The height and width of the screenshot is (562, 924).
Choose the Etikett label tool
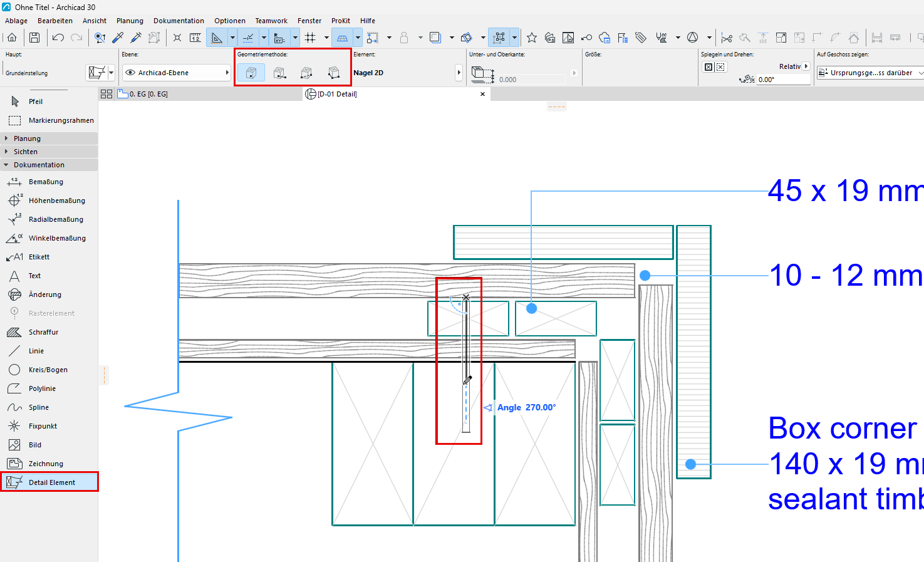[x=49, y=257]
